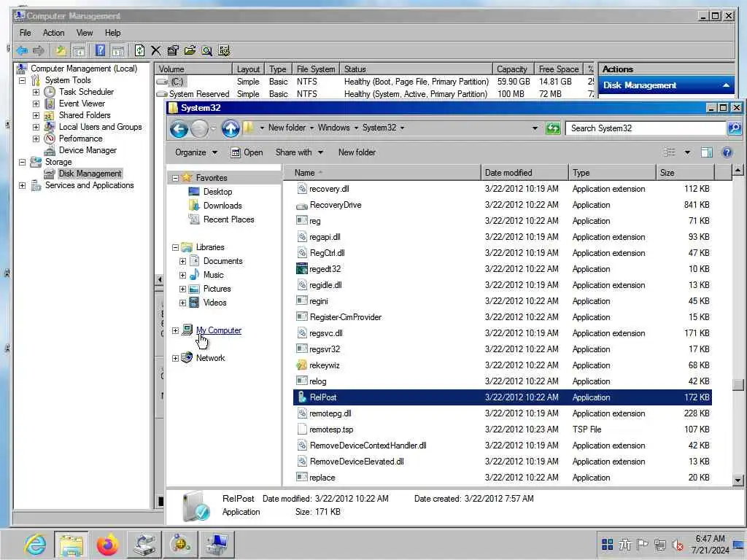Image resolution: width=747 pixels, height=560 pixels.
Task: Click the Explorer help question mark icon
Action: coord(727,152)
